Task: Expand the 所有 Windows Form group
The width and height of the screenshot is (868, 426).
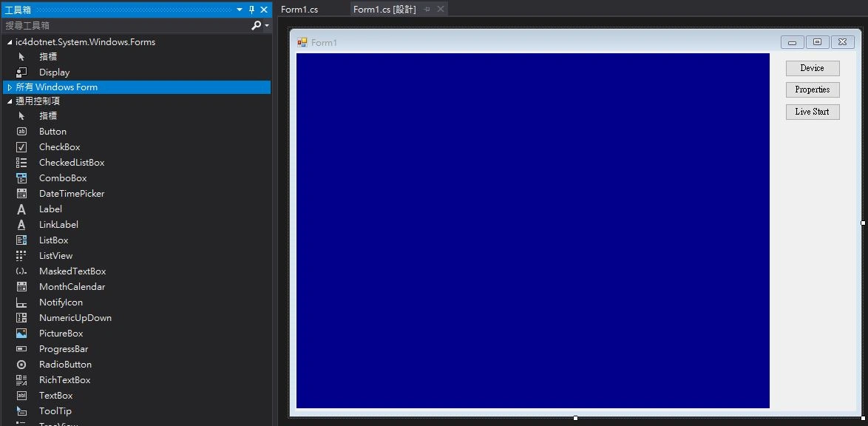Action: (10, 87)
